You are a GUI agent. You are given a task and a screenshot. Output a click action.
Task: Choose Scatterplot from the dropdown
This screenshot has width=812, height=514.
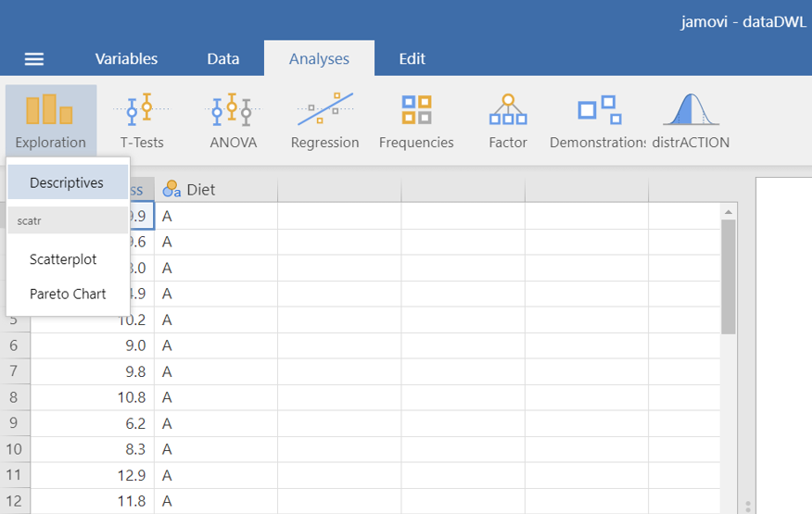63,259
